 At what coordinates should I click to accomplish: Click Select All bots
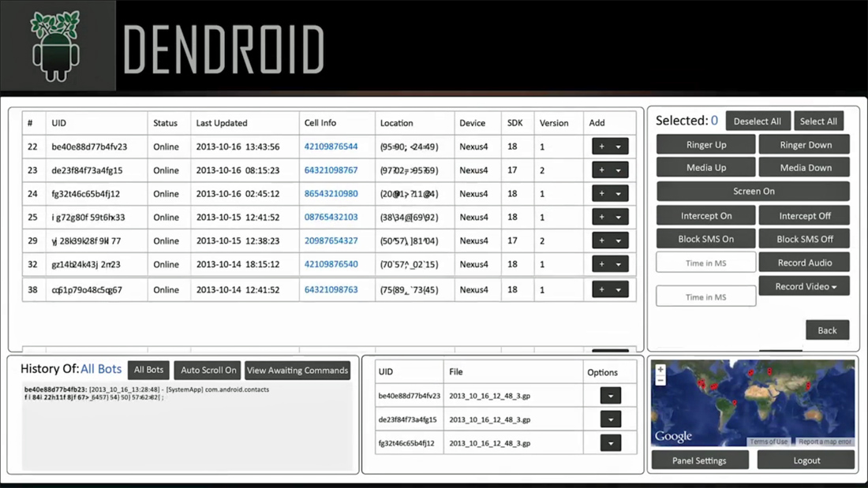tap(818, 121)
